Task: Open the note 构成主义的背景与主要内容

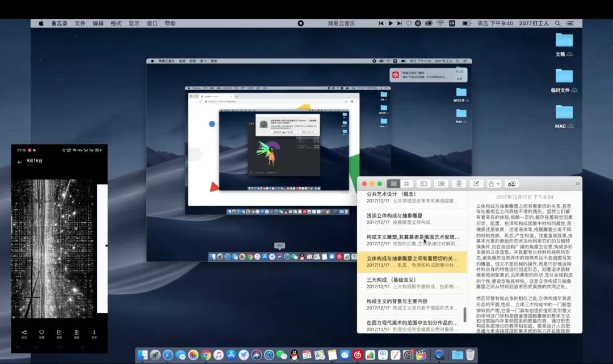Action: point(413,304)
